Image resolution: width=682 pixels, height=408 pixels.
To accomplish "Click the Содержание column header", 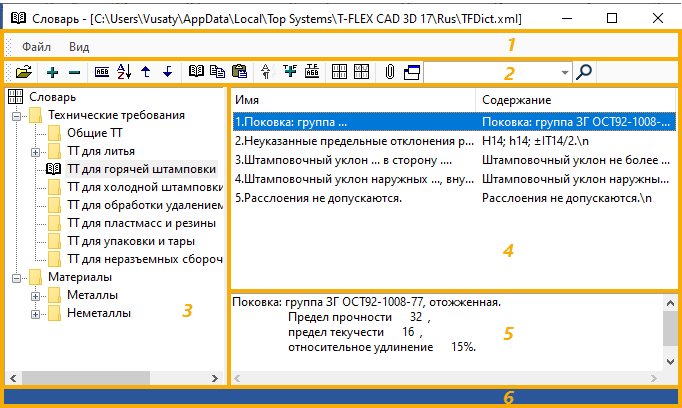I will tap(576, 100).
